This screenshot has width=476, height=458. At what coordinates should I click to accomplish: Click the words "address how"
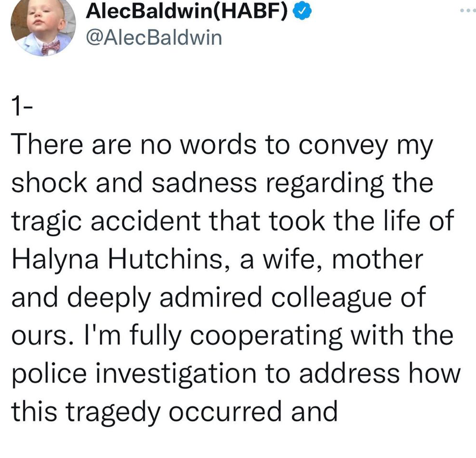point(380,373)
